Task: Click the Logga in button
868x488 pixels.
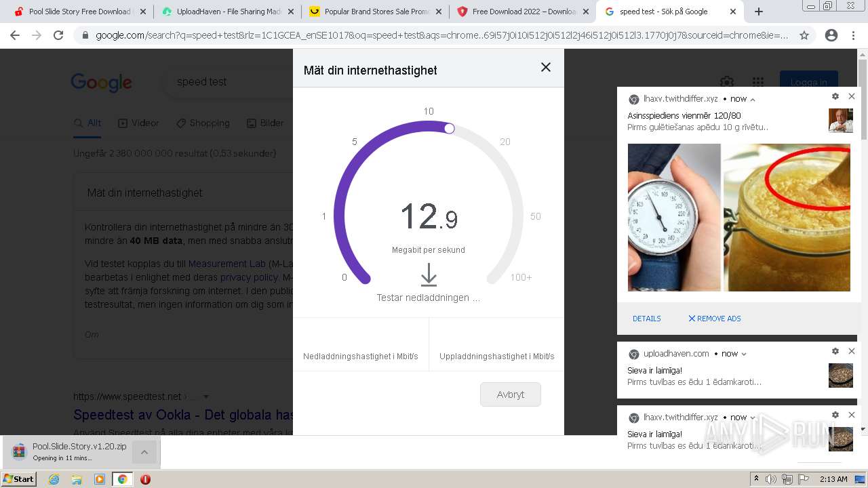Action: [809, 82]
